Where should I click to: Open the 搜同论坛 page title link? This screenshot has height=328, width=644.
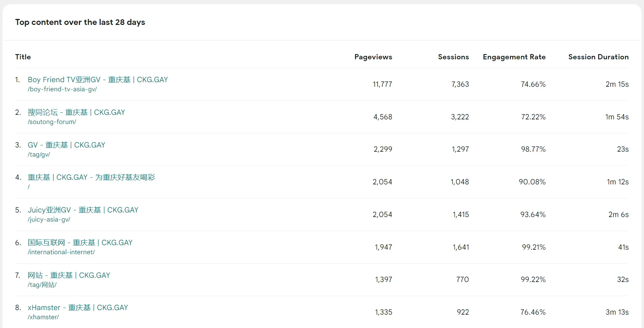pos(76,112)
